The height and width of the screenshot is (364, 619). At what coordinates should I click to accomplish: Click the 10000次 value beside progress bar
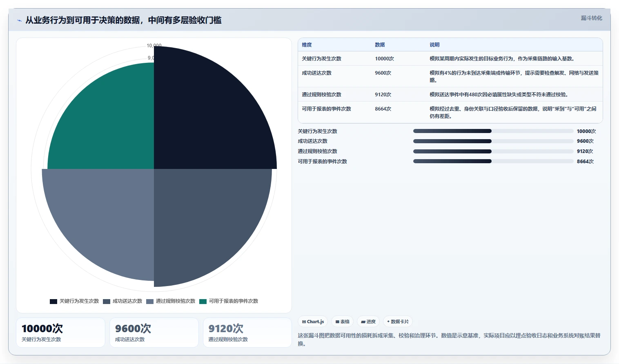click(586, 131)
